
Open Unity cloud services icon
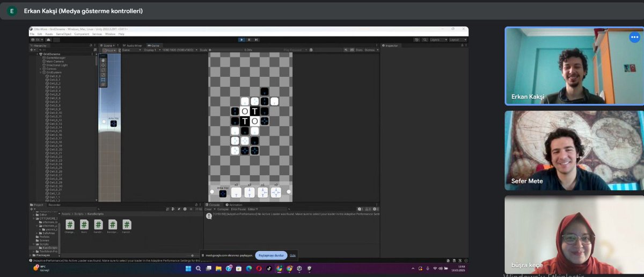coord(49,40)
